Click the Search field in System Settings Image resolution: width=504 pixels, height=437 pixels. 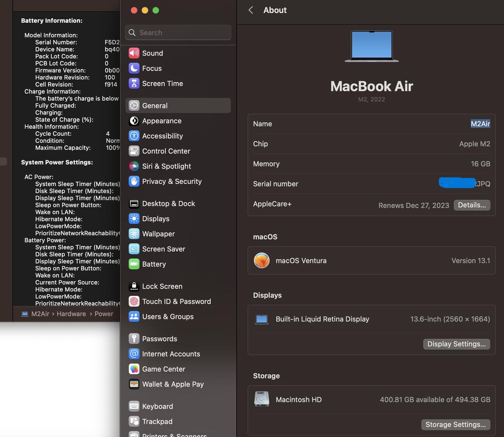(178, 32)
